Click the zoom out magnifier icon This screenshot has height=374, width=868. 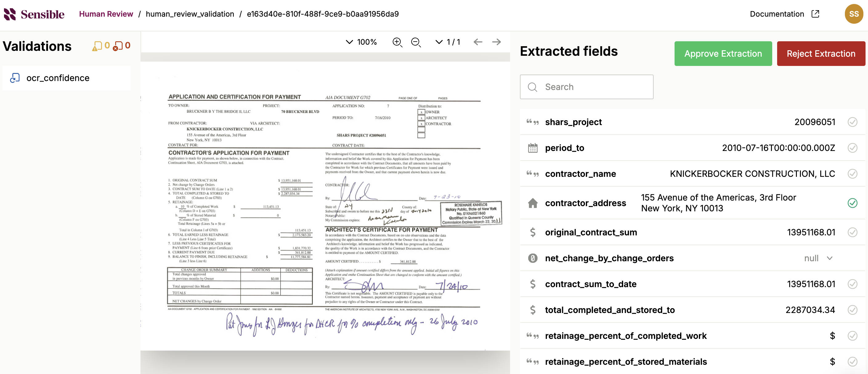click(416, 42)
